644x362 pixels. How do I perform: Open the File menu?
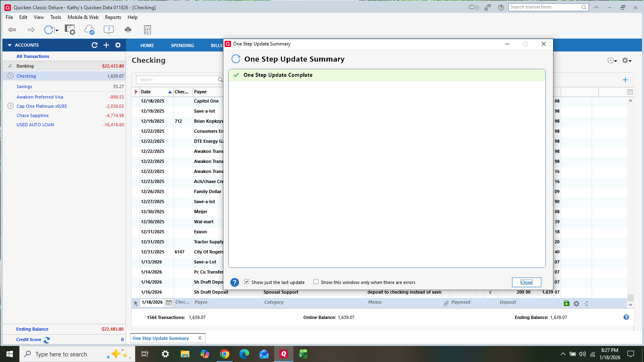click(9, 17)
